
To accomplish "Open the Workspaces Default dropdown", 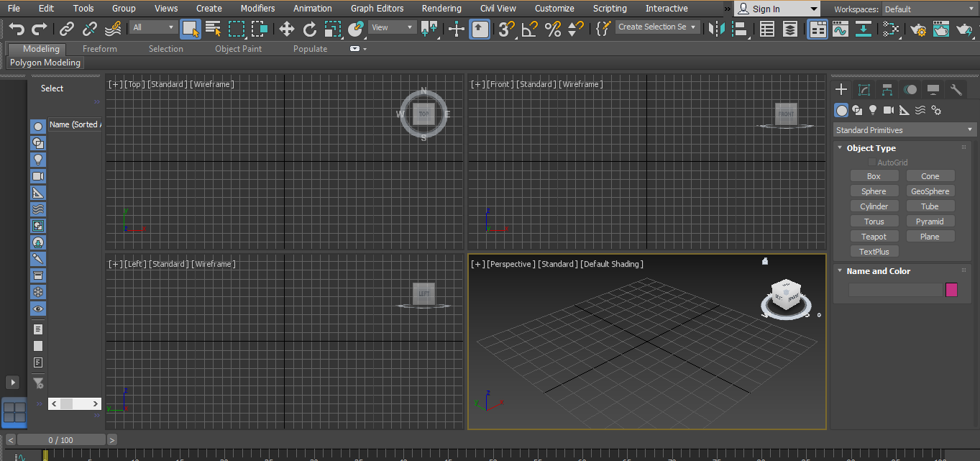I will click(930, 9).
